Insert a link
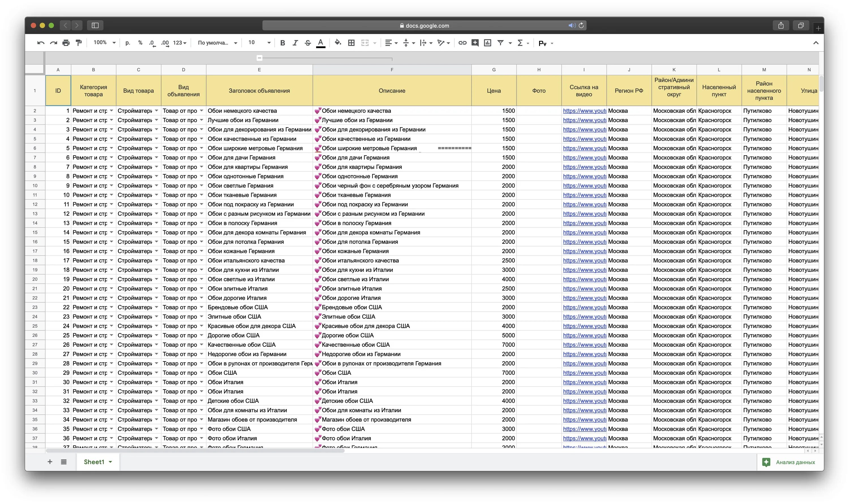849x504 pixels. [462, 43]
